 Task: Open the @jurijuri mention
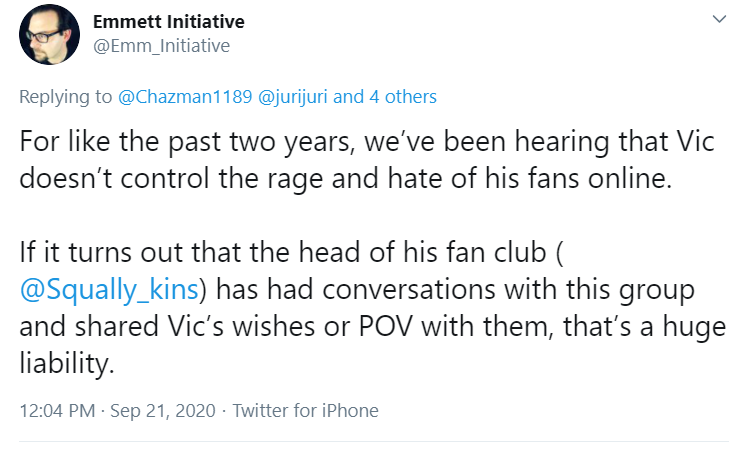[x=293, y=97]
